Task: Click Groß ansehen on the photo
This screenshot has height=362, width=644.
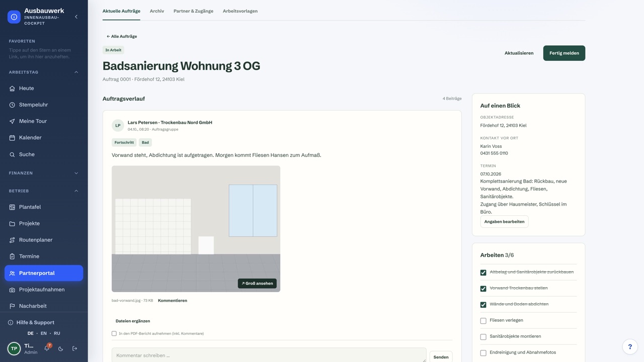Action: (257, 284)
